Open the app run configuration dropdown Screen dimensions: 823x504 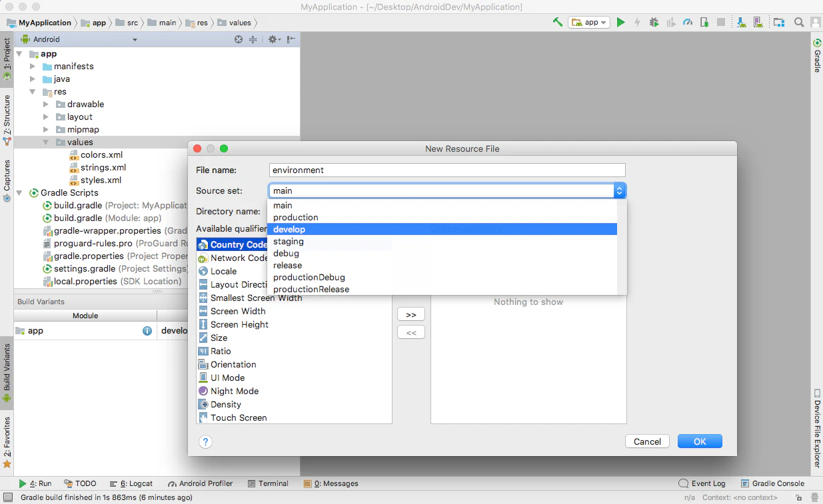click(589, 22)
